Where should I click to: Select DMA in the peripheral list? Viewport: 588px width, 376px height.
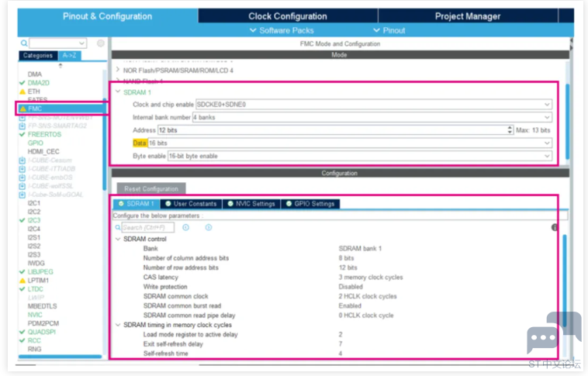(34, 74)
